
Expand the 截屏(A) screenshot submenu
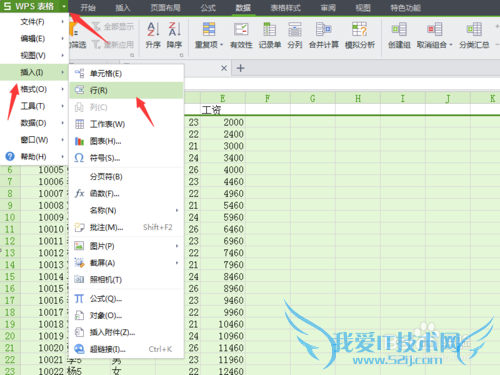click(x=127, y=263)
